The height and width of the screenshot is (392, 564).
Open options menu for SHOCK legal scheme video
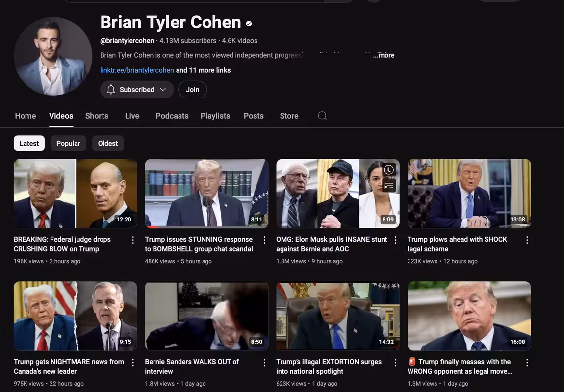[x=527, y=240]
